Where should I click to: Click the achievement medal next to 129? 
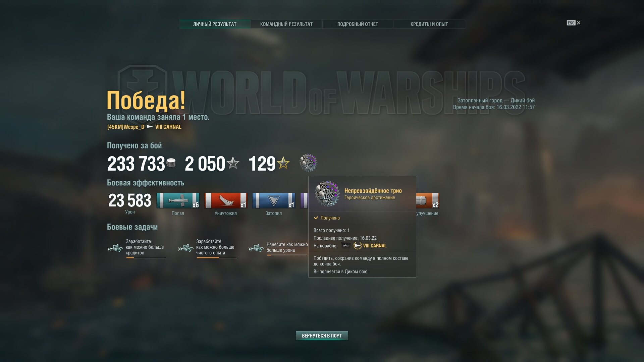click(308, 163)
